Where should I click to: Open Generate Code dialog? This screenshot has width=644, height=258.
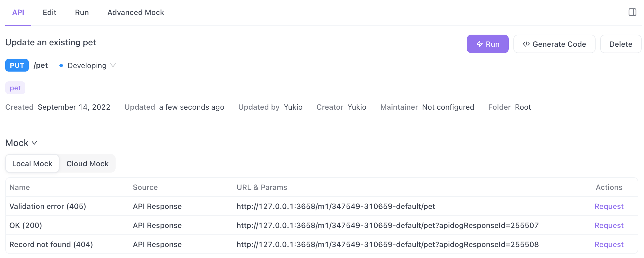tap(554, 44)
